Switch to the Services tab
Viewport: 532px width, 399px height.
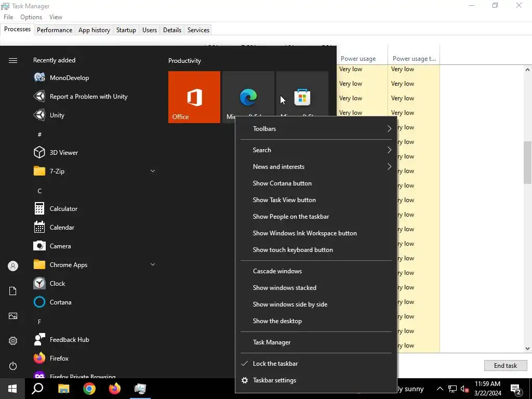(x=198, y=30)
